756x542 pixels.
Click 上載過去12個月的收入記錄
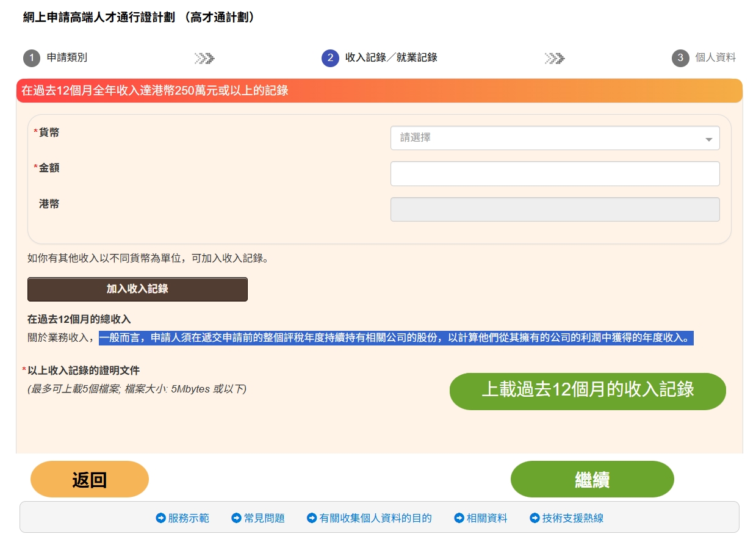pos(587,391)
